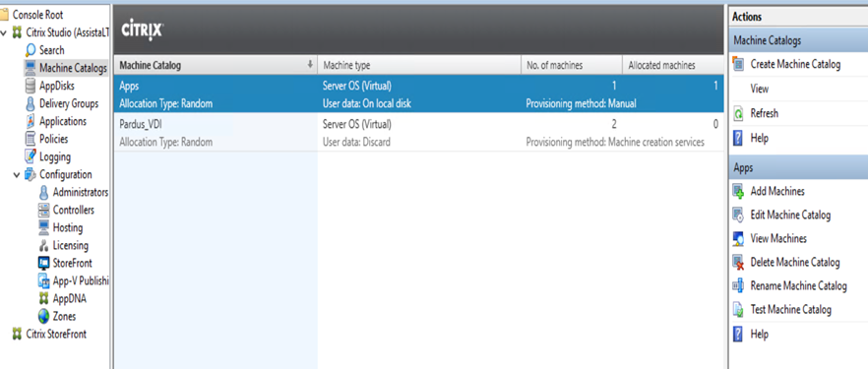Click View Machines action

[778, 238]
